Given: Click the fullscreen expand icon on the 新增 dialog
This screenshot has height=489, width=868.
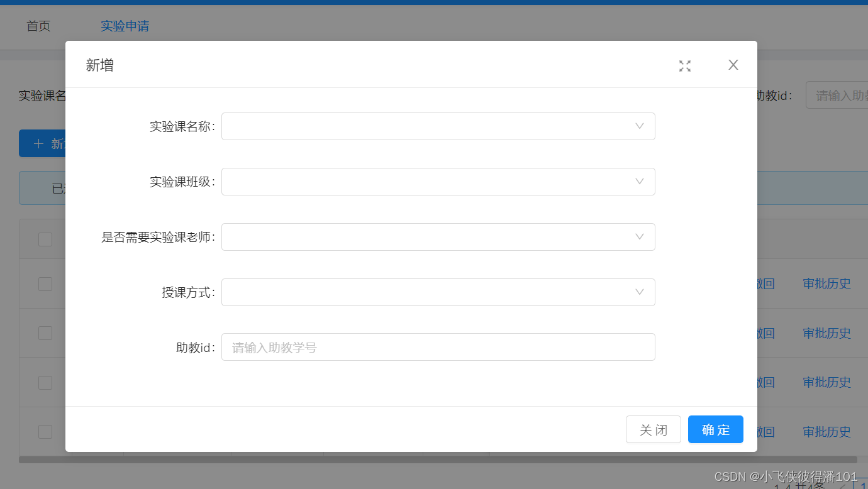Looking at the screenshot, I should pos(685,65).
